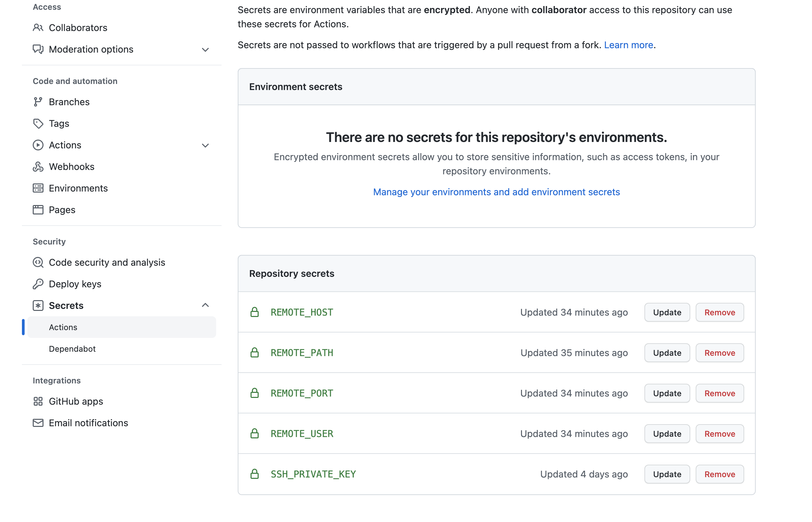This screenshot has height=522, width=812.
Task: Expand the Actions settings chevron
Action: [x=205, y=146]
